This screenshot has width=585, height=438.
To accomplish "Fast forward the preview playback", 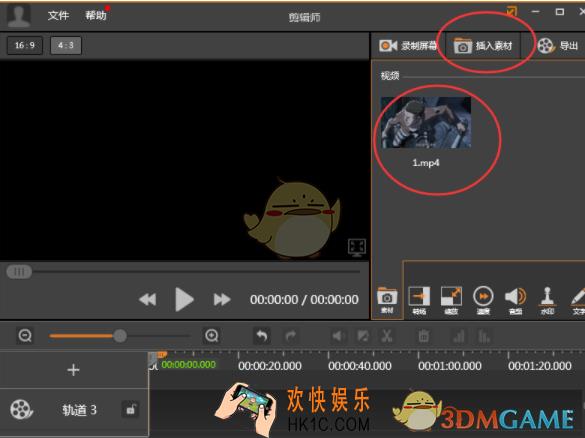I will pos(222,300).
